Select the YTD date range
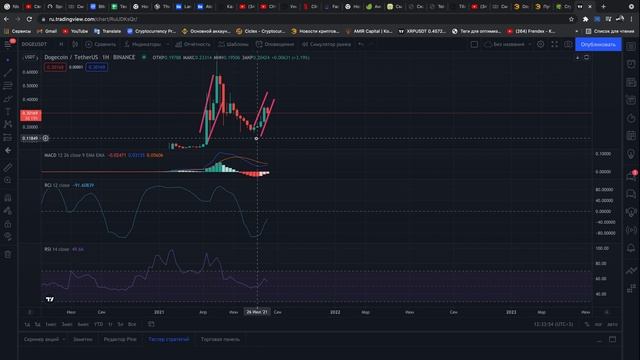640x360 pixels. [98, 324]
